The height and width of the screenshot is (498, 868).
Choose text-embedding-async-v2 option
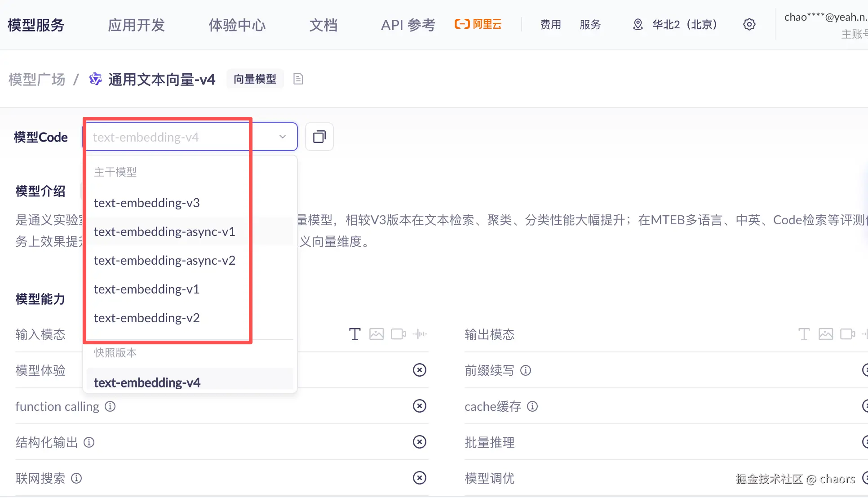tap(164, 260)
